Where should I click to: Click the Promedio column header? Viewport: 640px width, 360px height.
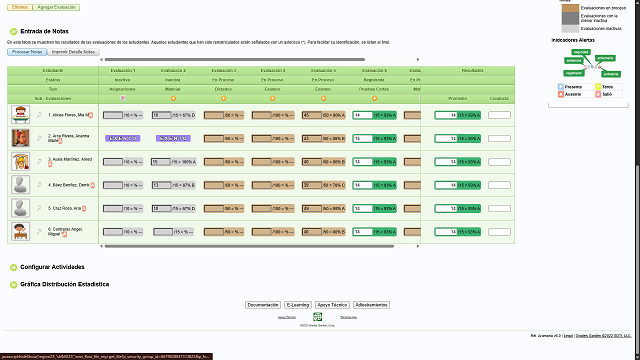[x=457, y=98]
